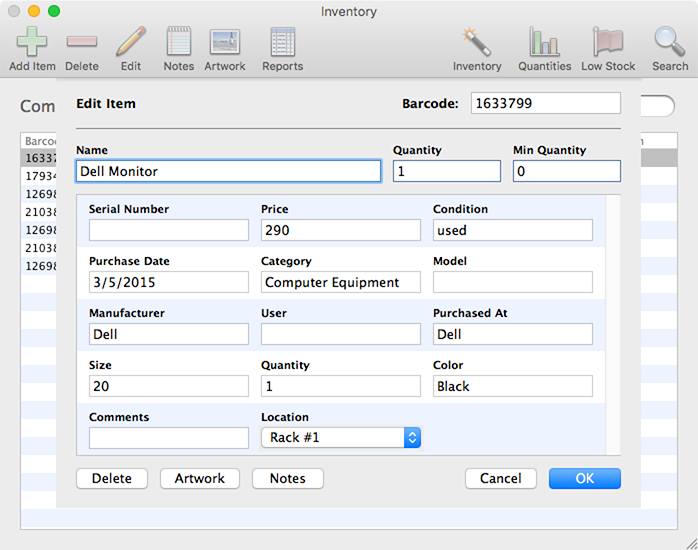The width and height of the screenshot is (698, 550).
Task: Click the Barco column header in background table
Action: pyautogui.click(x=39, y=141)
